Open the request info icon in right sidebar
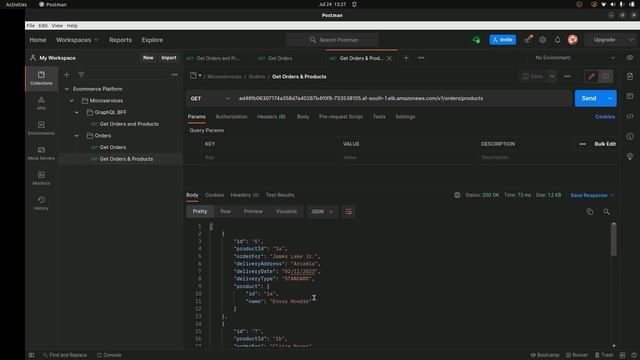The image size is (640, 360). pos(630,136)
